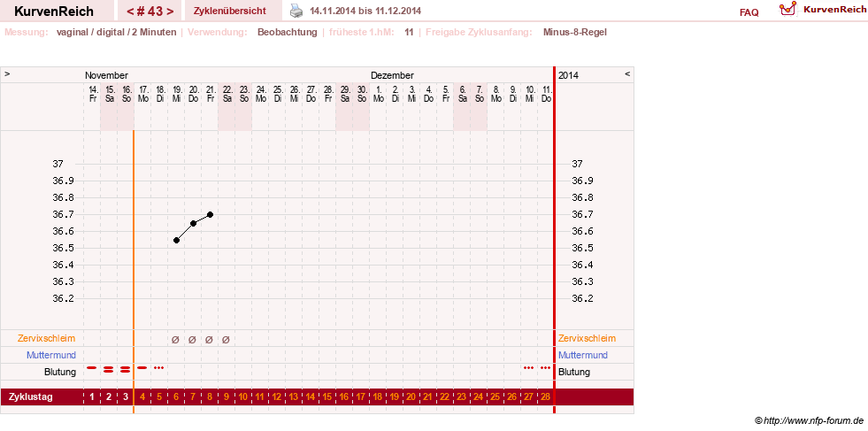Click bleeding mark on cycle day 2
Viewport: 868px width, 431px height.
pyautogui.click(x=109, y=370)
